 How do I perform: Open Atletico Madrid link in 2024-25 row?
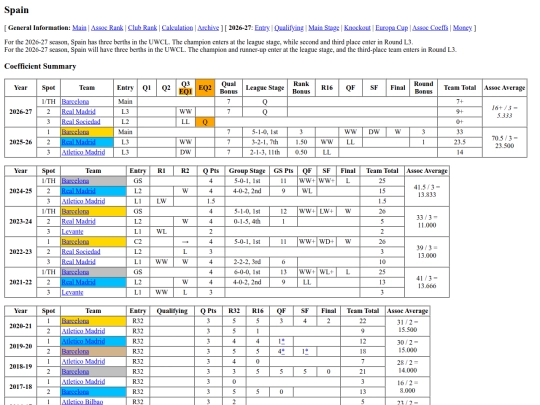83,201
